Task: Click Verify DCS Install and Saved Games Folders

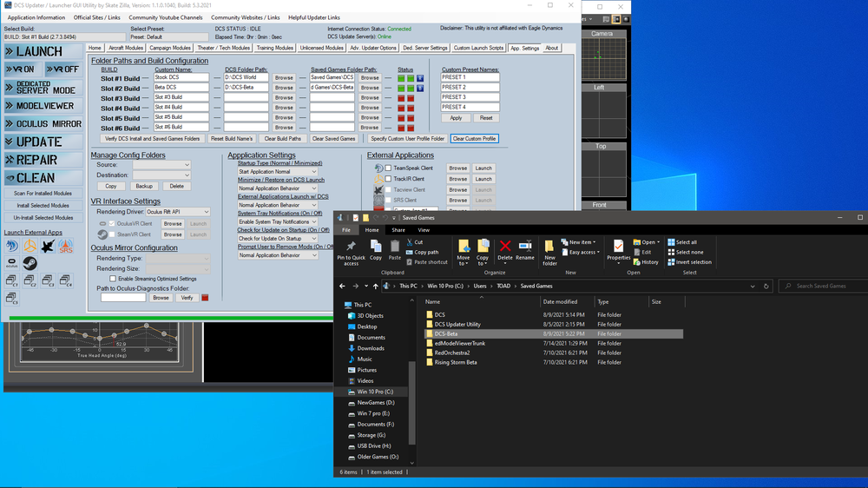Action: pyautogui.click(x=152, y=138)
